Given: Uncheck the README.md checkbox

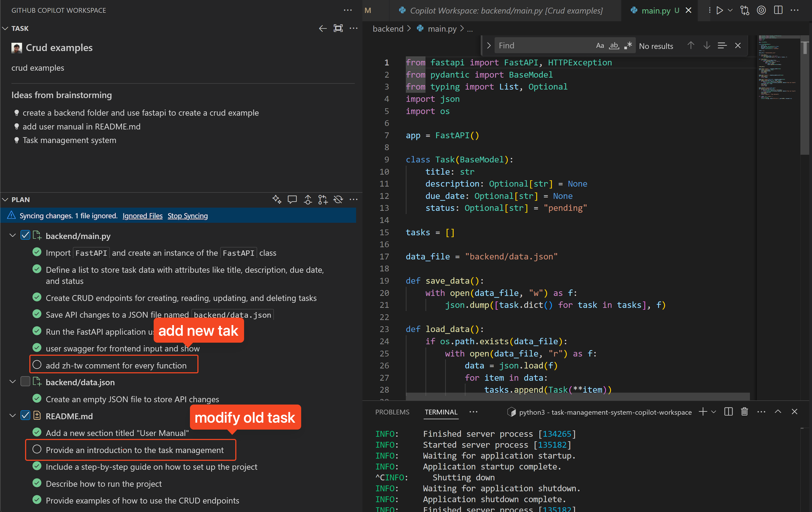Looking at the screenshot, I should tap(25, 415).
